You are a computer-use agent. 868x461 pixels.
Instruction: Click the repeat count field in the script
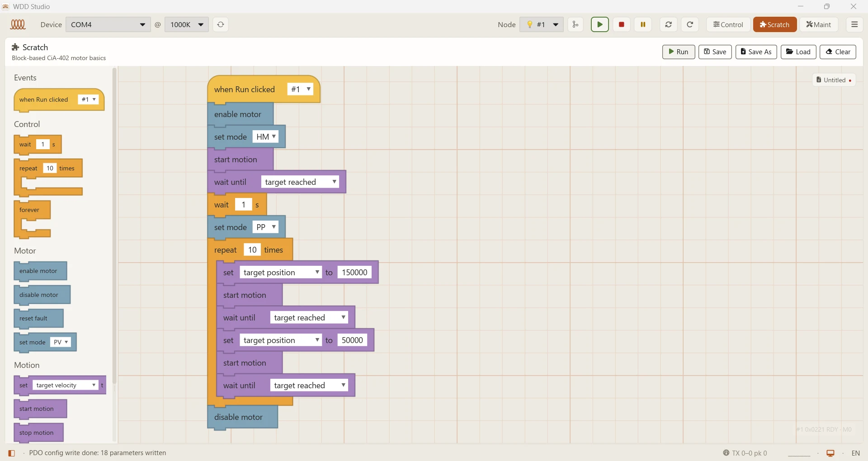[252, 250]
